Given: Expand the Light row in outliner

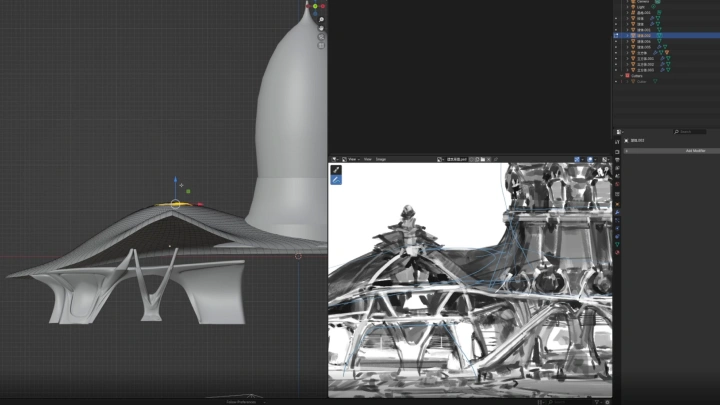Looking at the screenshot, I should 627,7.
